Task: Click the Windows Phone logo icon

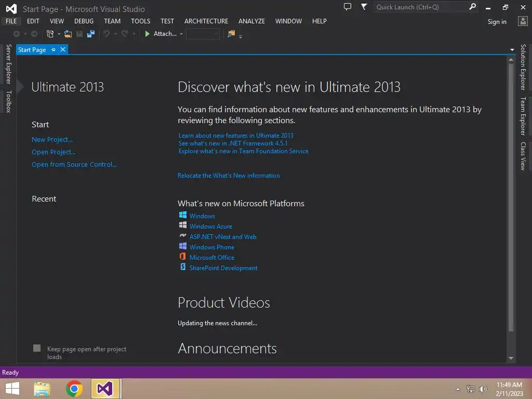Action: (182, 246)
